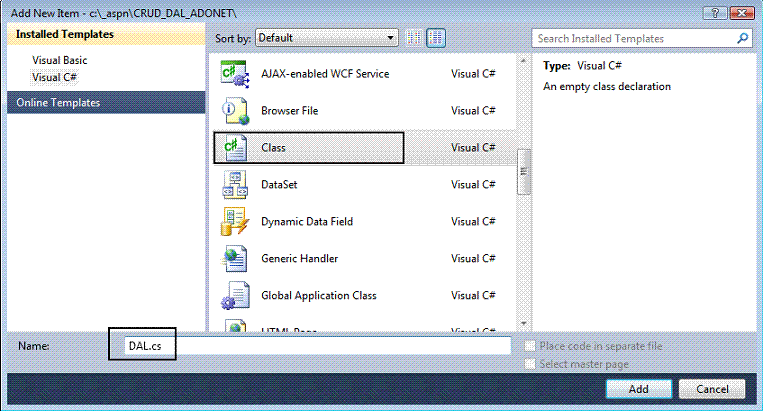Click the Cancel button

pos(712,389)
